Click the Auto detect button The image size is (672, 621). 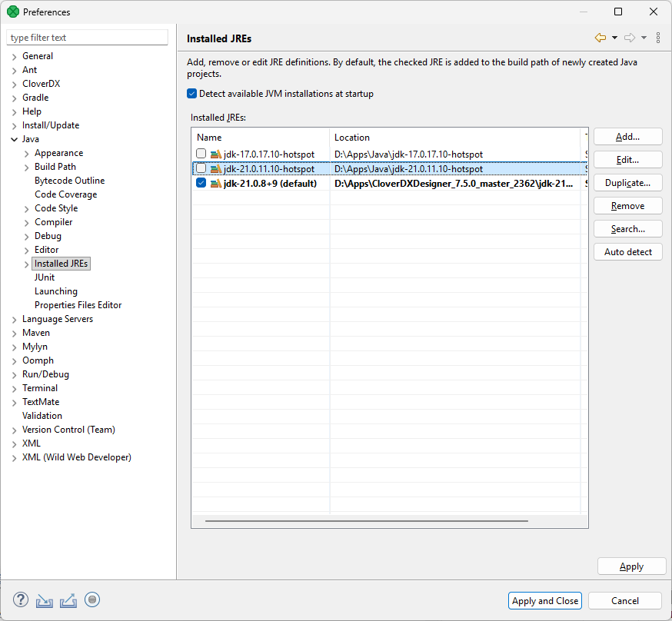point(628,252)
